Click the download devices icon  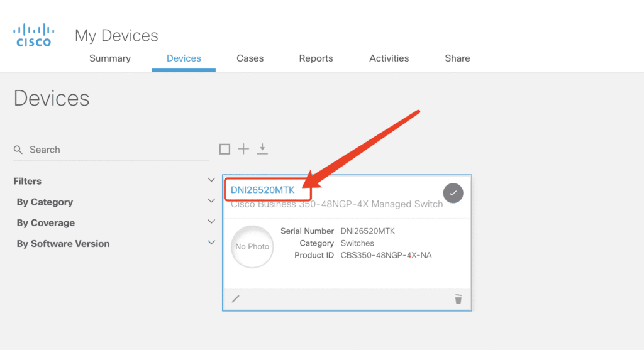click(263, 149)
